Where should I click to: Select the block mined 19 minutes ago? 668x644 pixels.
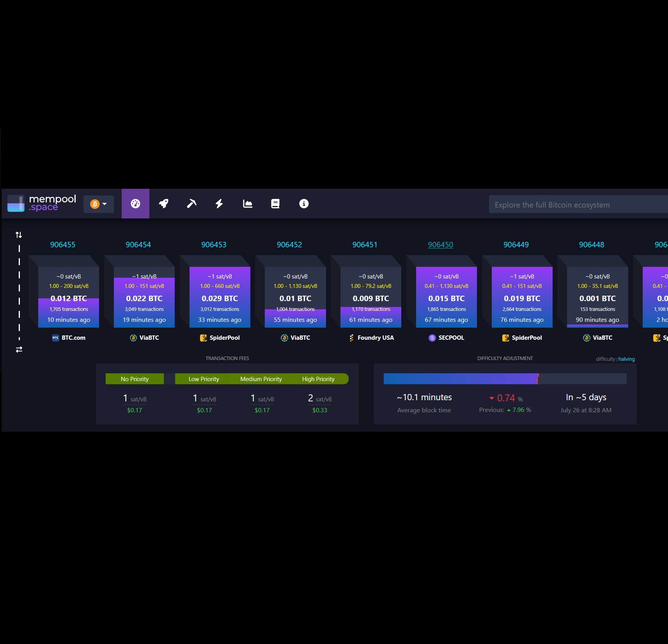(x=144, y=297)
